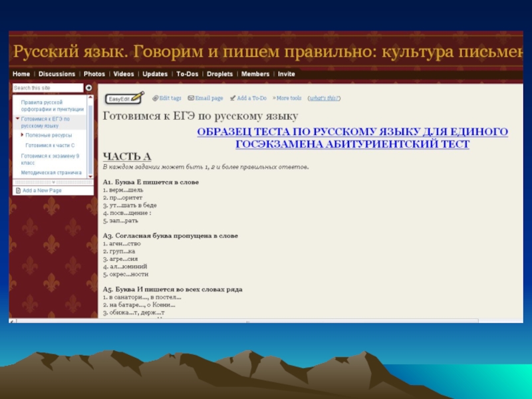Open Готовимся к части С page
This screenshot has height=399, width=532.
50,145
